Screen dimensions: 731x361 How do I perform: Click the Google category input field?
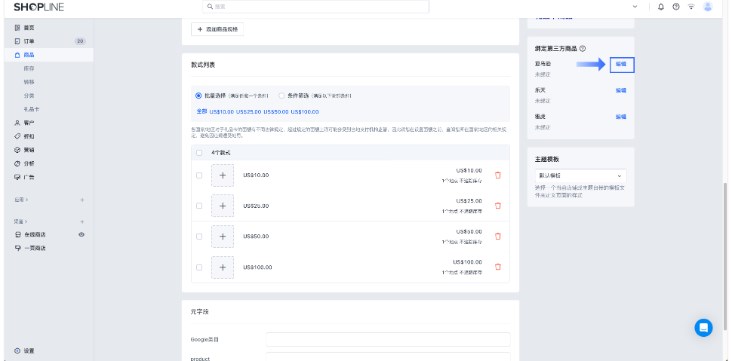click(388, 340)
